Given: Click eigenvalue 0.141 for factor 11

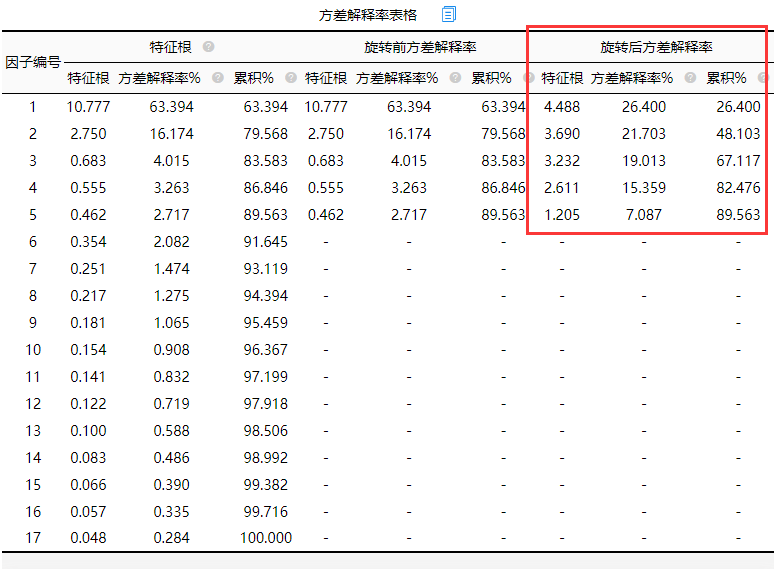Looking at the screenshot, I should (88, 377).
